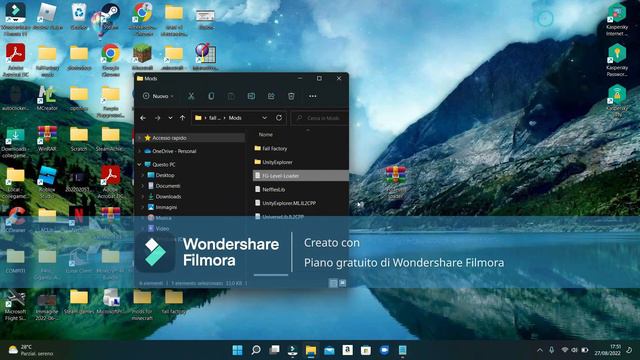Click the Explorer forward arrow
Screen dimensions: 640x360
[157, 118]
